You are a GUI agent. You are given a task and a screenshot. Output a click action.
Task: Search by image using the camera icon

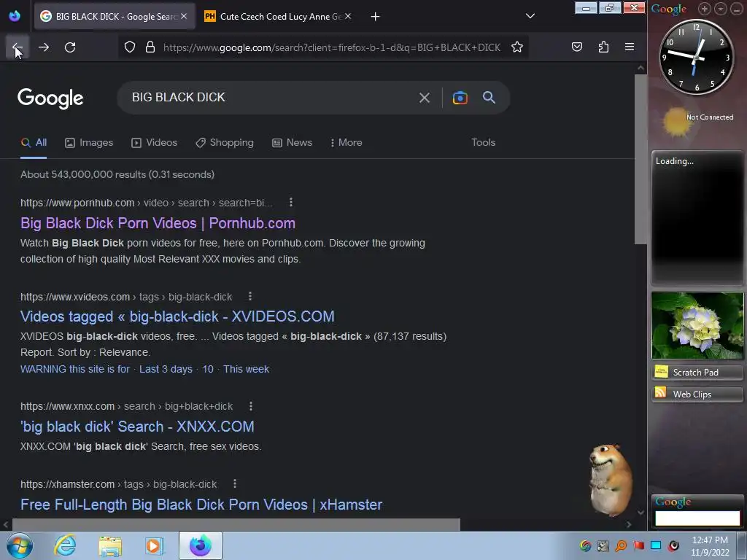point(460,98)
